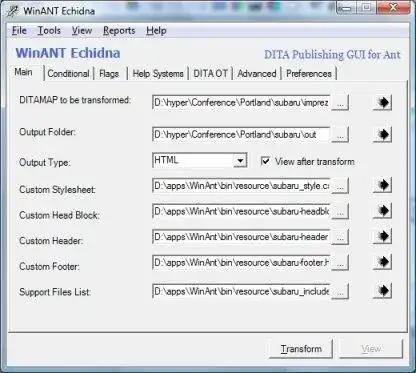Browse for DITAMAP file with ellipsis button
The image size is (416, 373).
(x=340, y=103)
